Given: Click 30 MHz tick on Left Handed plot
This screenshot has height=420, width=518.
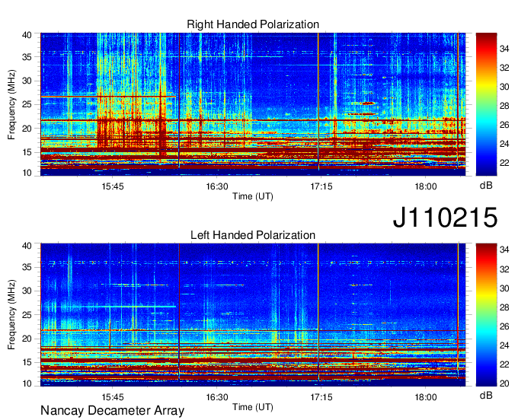Looking at the screenshot, I should (x=27, y=291).
